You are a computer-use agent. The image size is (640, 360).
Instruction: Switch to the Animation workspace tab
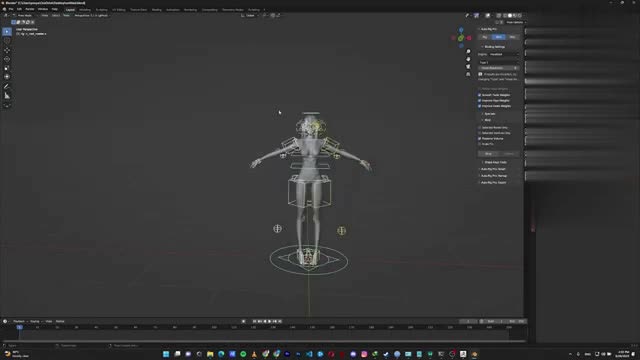pyautogui.click(x=173, y=9)
